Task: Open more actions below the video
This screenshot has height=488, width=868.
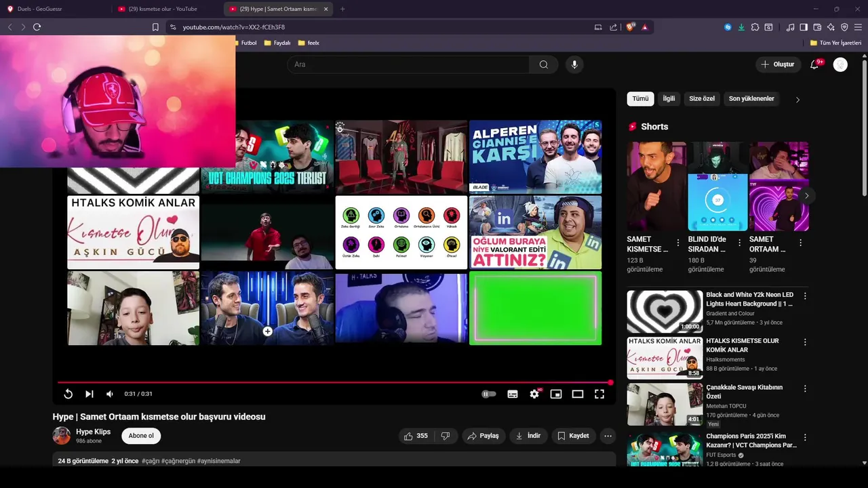Action: point(608,436)
